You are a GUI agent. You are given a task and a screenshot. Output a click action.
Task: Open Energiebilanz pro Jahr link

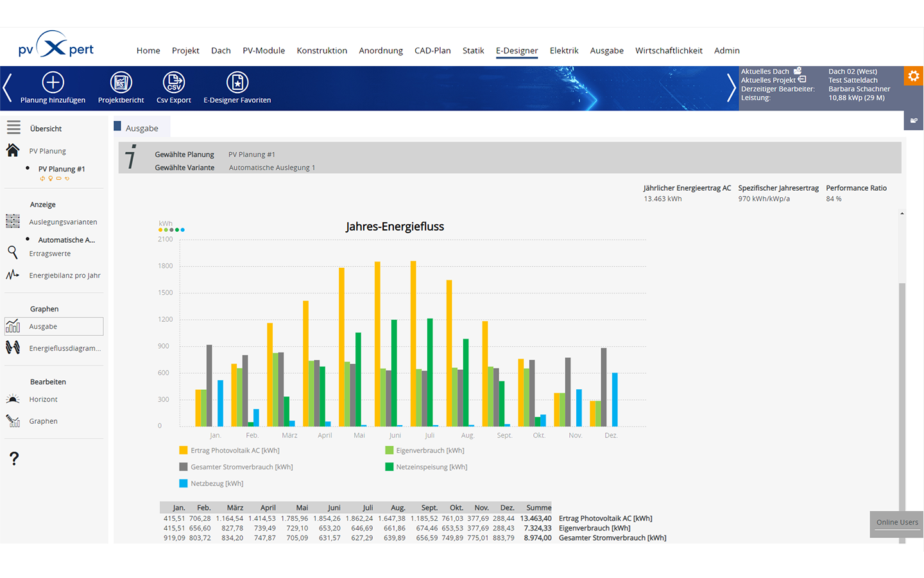pyautogui.click(x=64, y=276)
